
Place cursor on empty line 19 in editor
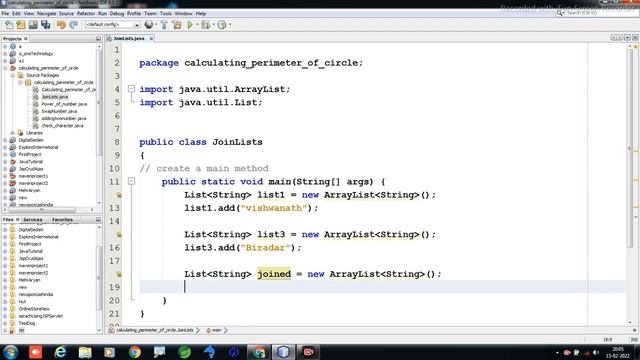pyautogui.click(x=382, y=287)
